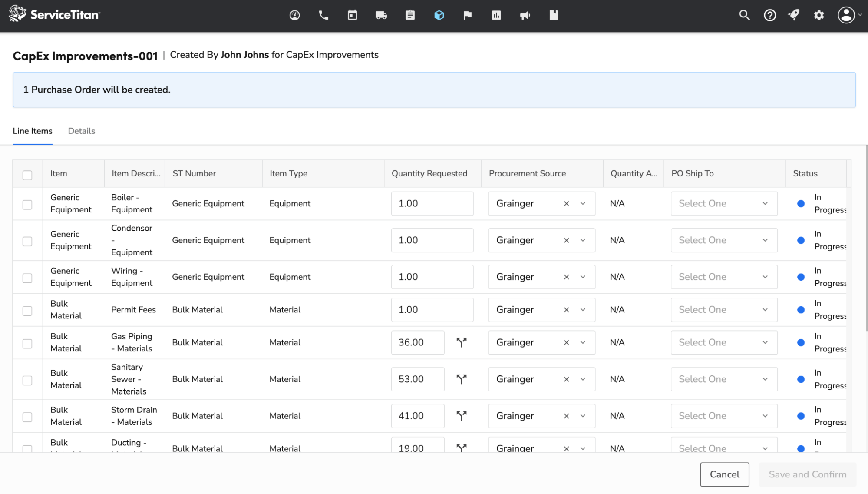The image size is (868, 494).
Task: Open the marketing megaphone icon
Action: point(525,16)
